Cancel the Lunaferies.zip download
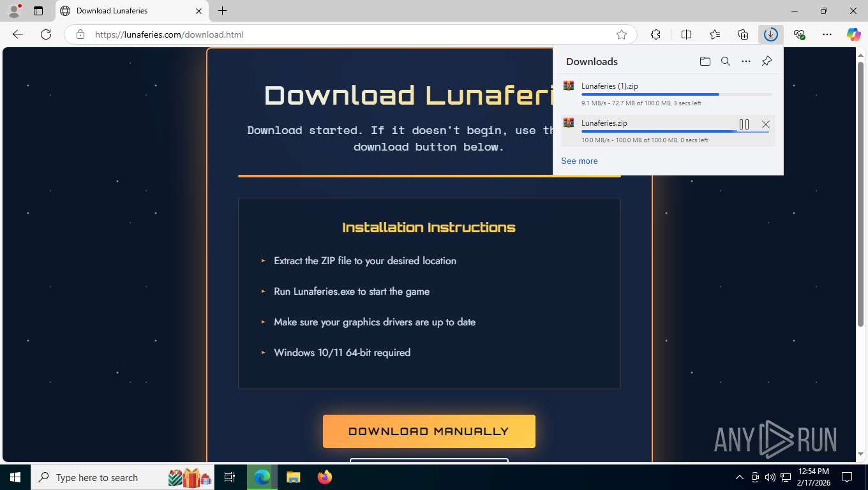This screenshot has height=490, width=868. 765,124
